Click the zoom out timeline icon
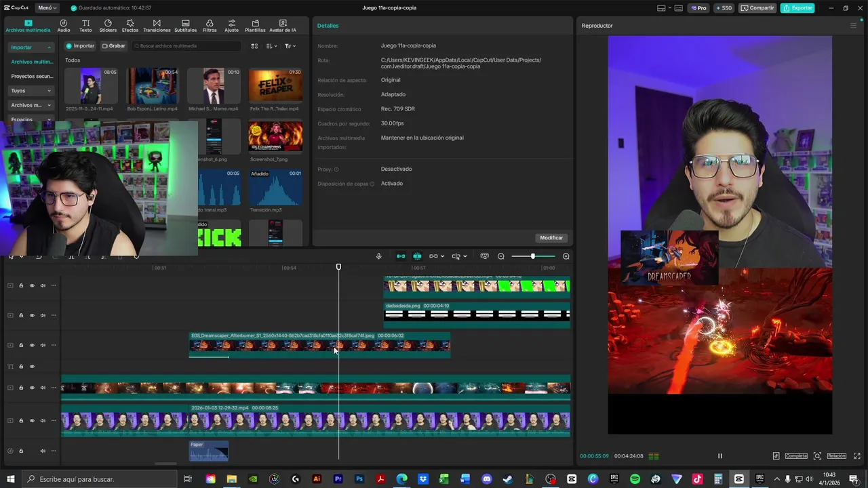The height and width of the screenshot is (488, 868). click(x=501, y=256)
